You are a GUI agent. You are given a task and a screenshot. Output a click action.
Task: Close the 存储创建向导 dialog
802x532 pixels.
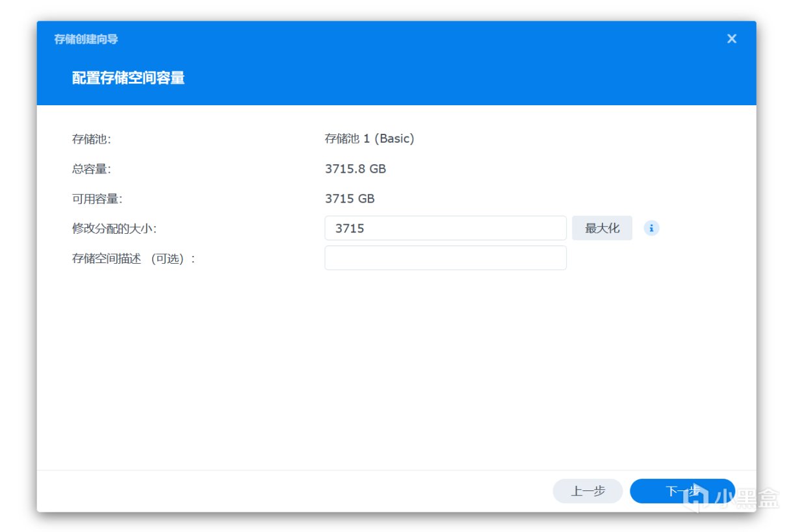[x=732, y=39]
